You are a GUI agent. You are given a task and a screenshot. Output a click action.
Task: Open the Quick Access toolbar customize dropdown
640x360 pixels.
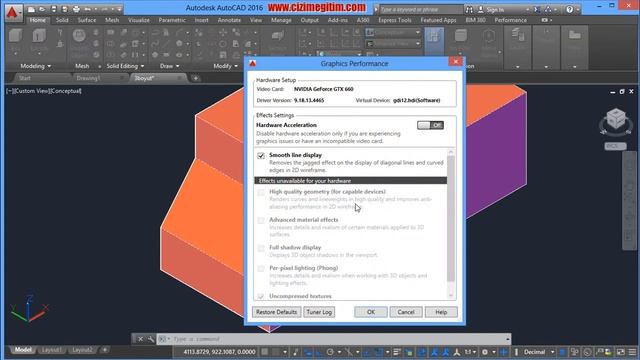click(x=119, y=9)
